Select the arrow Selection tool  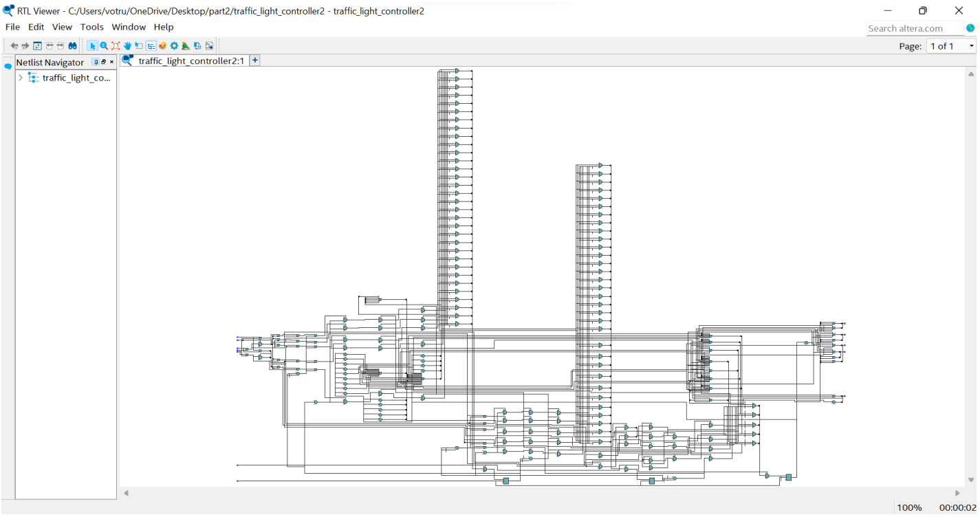tap(92, 46)
